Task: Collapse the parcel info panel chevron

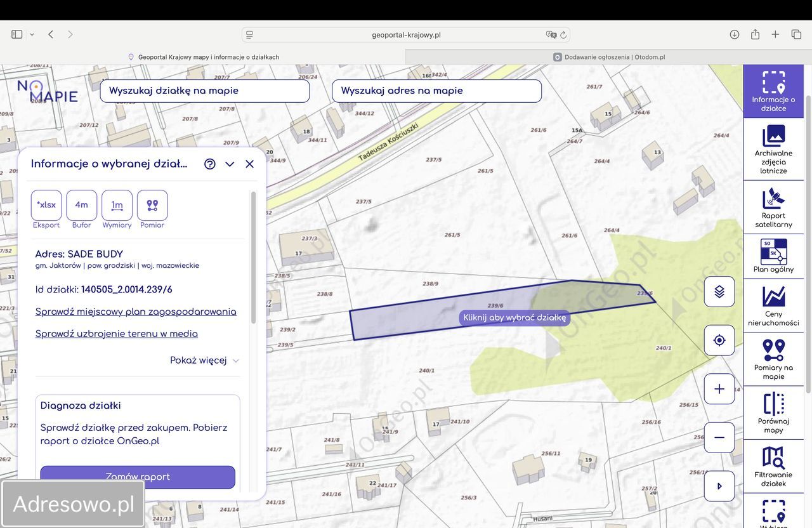Action: (x=230, y=164)
